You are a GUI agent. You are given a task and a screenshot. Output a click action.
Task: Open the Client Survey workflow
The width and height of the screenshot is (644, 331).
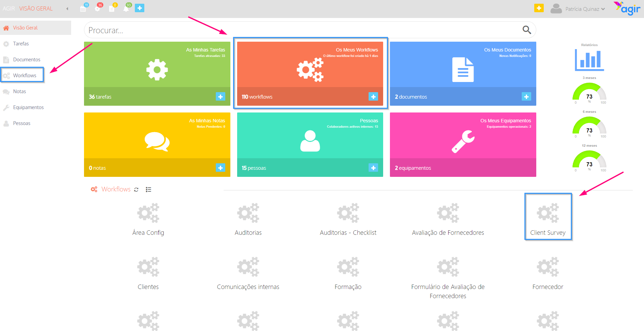(548, 220)
